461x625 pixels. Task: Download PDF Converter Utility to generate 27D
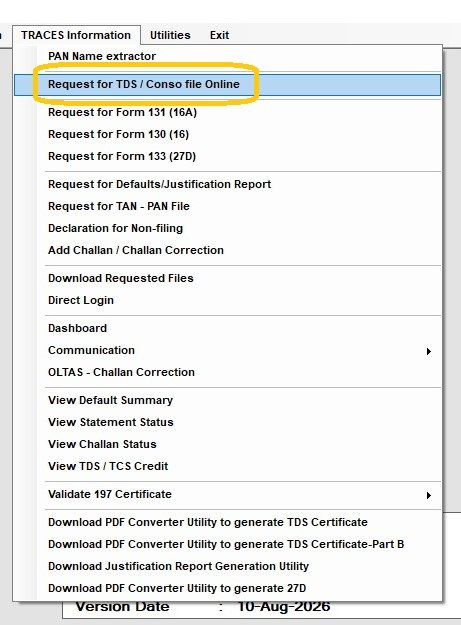point(228,588)
